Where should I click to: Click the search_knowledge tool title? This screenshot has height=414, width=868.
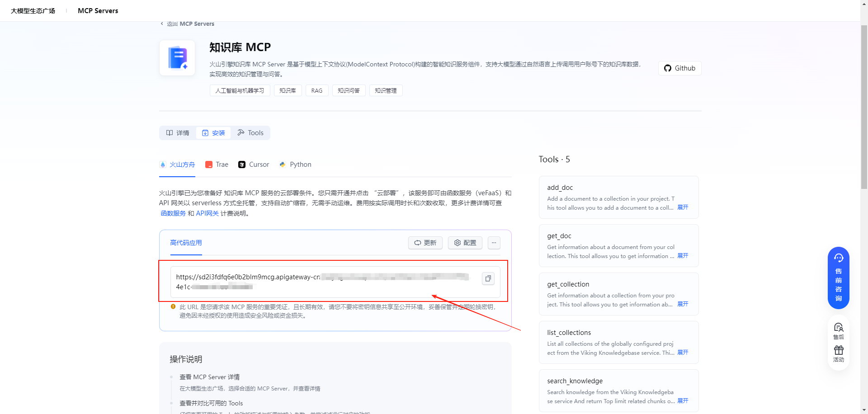coord(575,381)
